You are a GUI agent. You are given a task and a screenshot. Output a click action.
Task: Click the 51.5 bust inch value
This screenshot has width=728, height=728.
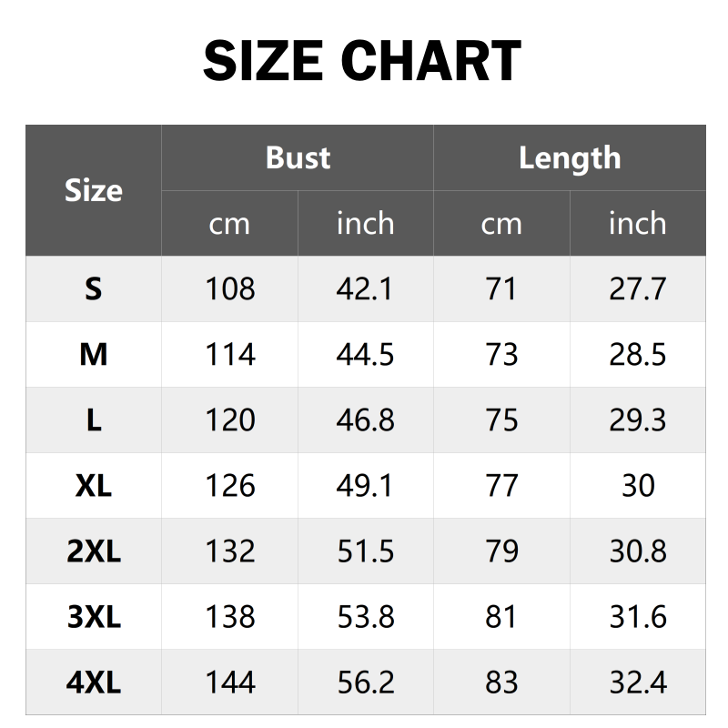[365, 551]
